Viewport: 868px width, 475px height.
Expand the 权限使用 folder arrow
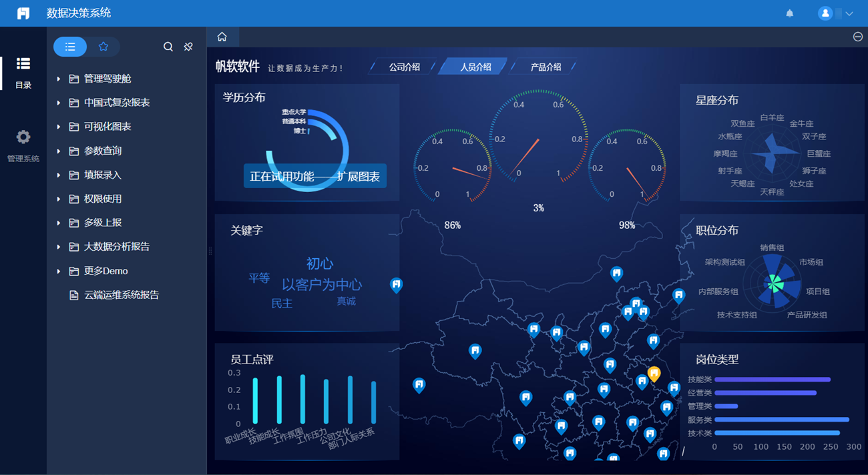point(59,199)
